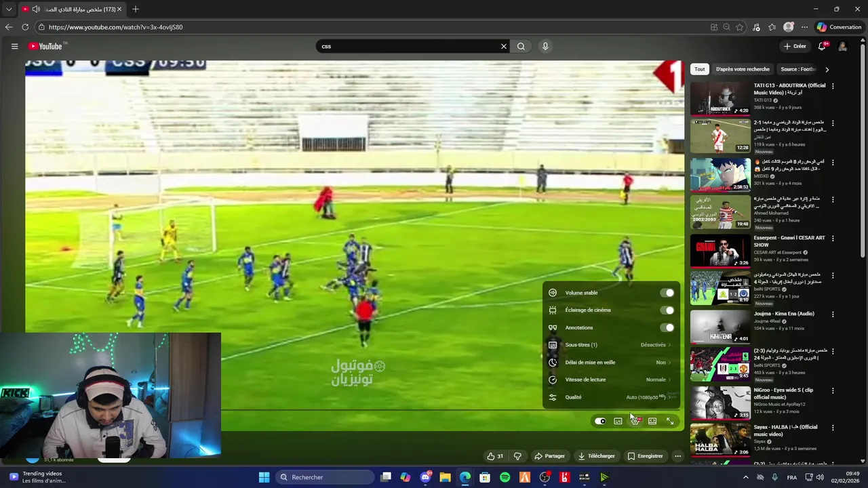
Task: Click the browser address bar URL
Action: click(115, 27)
